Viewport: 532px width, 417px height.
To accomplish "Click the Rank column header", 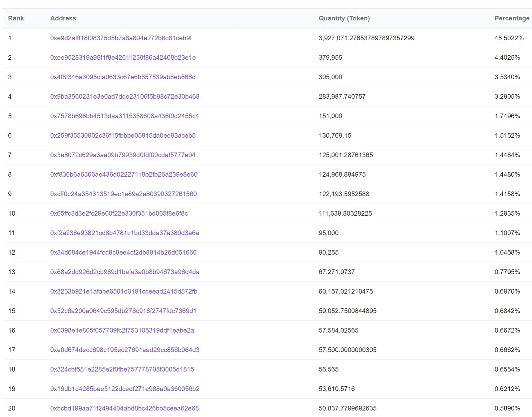I will pyautogui.click(x=16, y=18).
